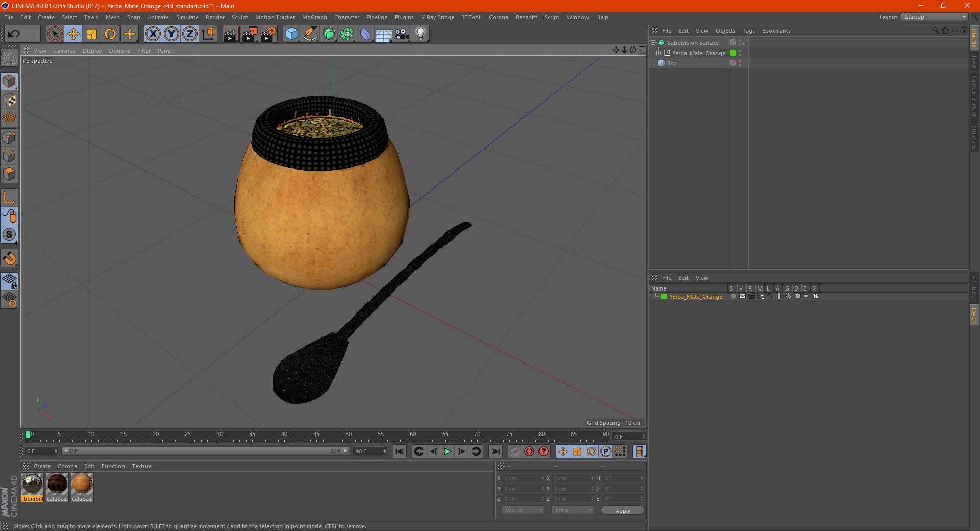
Task: Switch the coordinate system tool
Action: pyautogui.click(x=209, y=34)
